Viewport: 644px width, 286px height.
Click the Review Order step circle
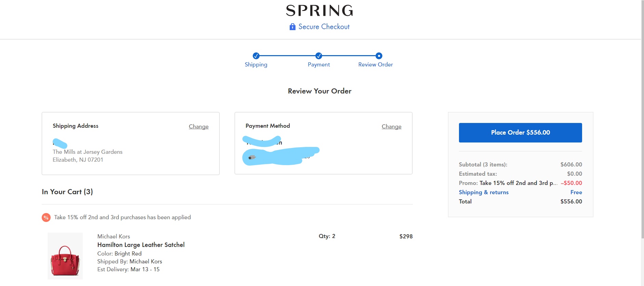click(x=379, y=56)
